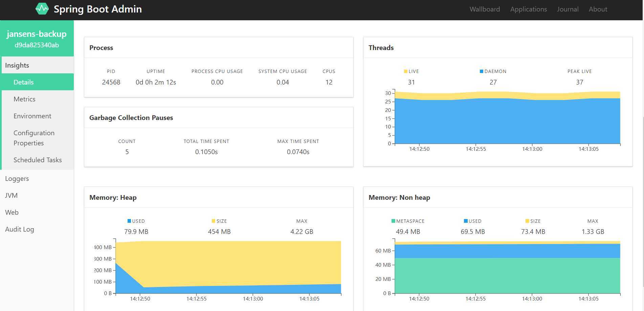This screenshot has height=311, width=644.
Task: Click the blue DAEMON threads legend swatch
Action: click(482, 71)
